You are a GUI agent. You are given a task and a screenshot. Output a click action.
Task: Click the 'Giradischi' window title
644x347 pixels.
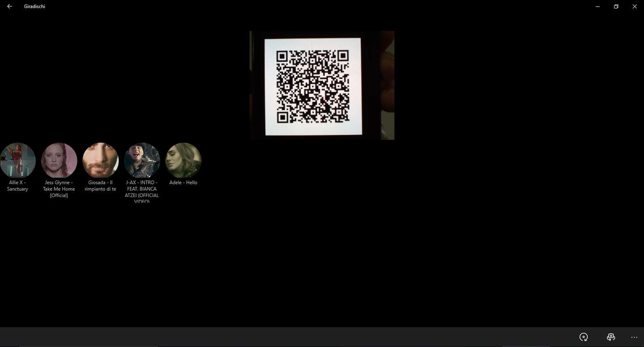pyautogui.click(x=34, y=6)
